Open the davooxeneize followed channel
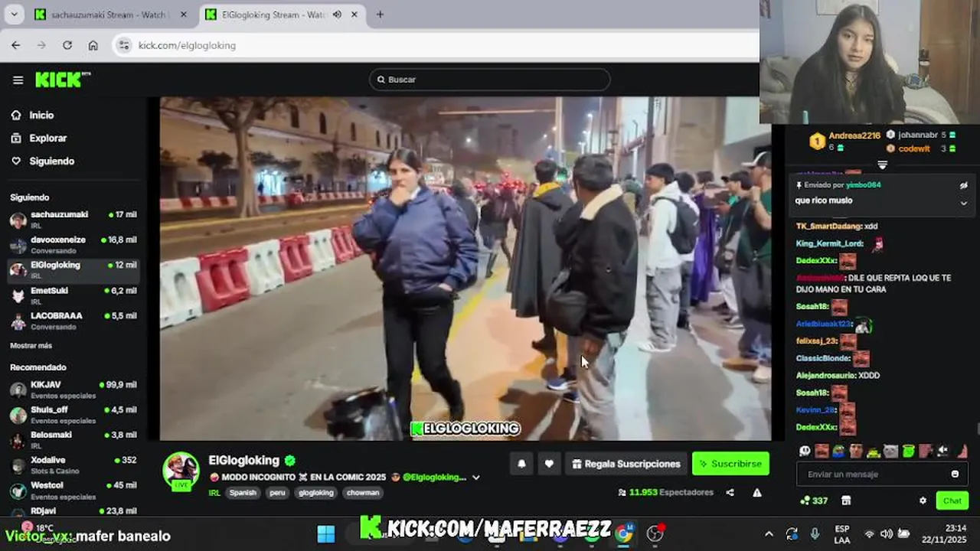 [73, 245]
